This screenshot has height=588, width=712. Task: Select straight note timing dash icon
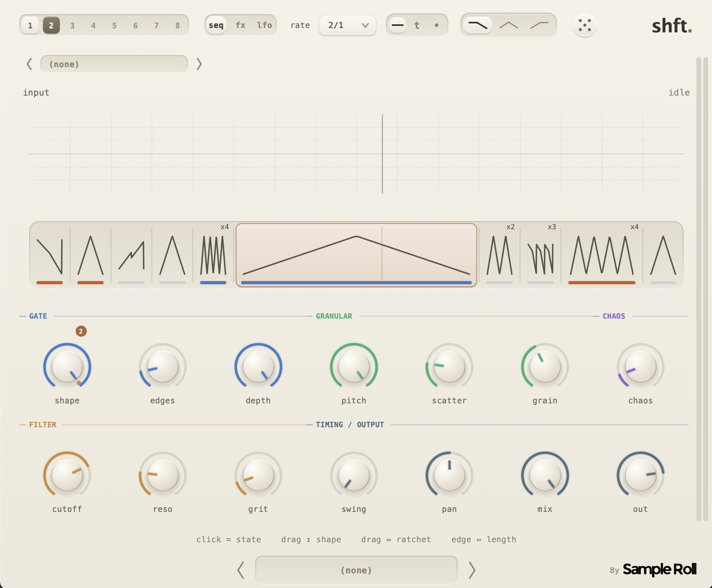(x=398, y=25)
